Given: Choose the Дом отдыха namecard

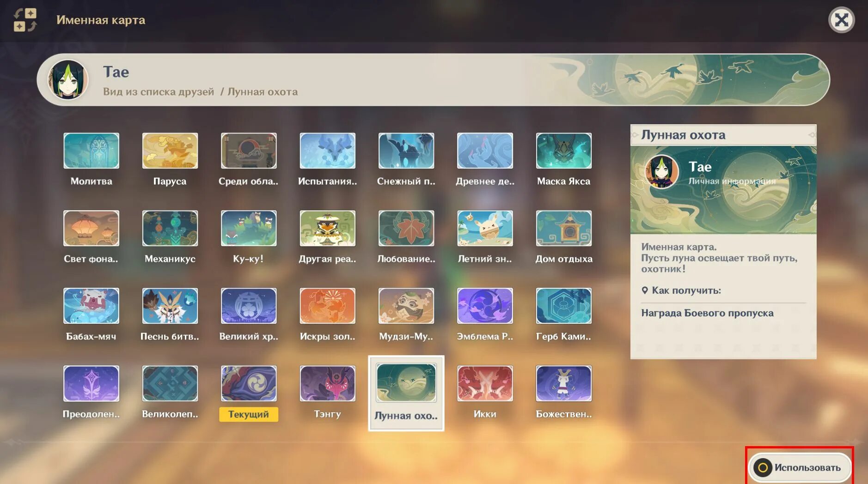Looking at the screenshot, I should pos(564,229).
